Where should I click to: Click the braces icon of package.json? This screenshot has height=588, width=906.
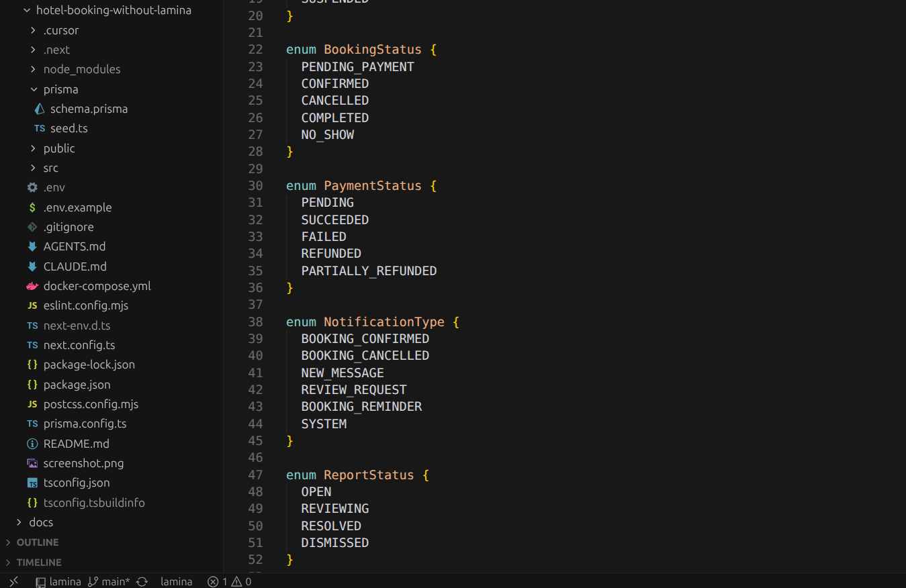tap(32, 385)
